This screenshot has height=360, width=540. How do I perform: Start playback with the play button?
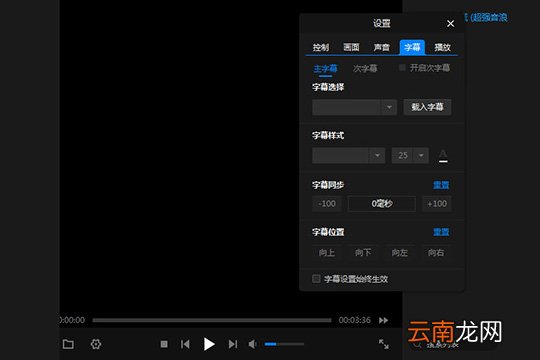coord(209,344)
